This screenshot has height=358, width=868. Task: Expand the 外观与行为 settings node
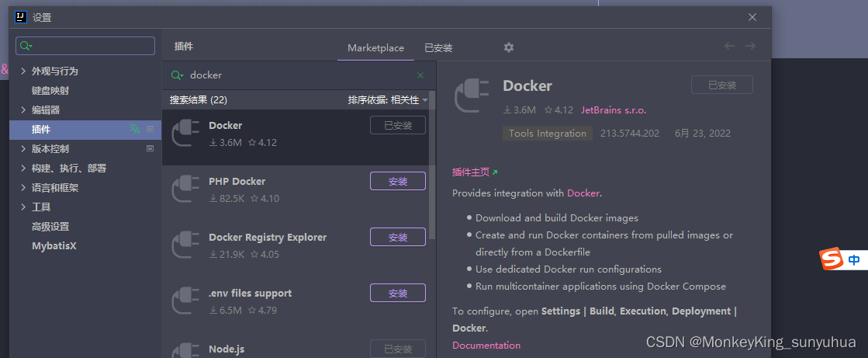[x=23, y=71]
